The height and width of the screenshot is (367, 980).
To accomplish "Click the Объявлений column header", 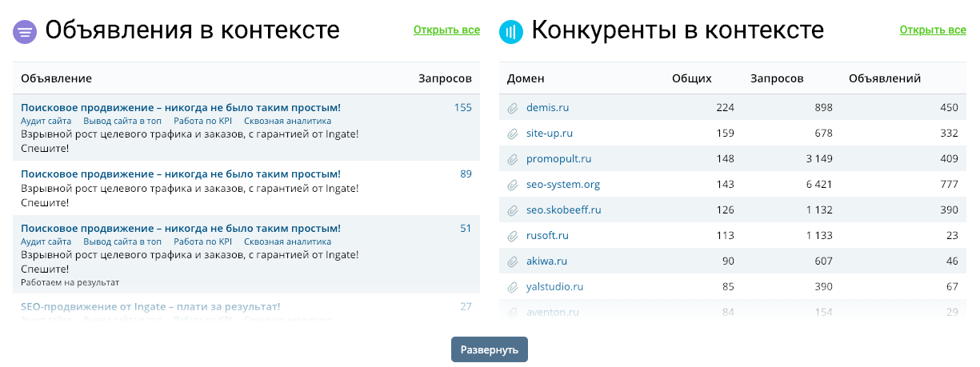I will [885, 78].
